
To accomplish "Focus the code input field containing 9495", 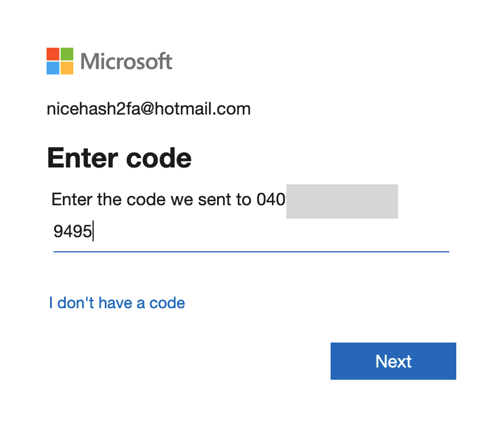I will pyautogui.click(x=250, y=232).
